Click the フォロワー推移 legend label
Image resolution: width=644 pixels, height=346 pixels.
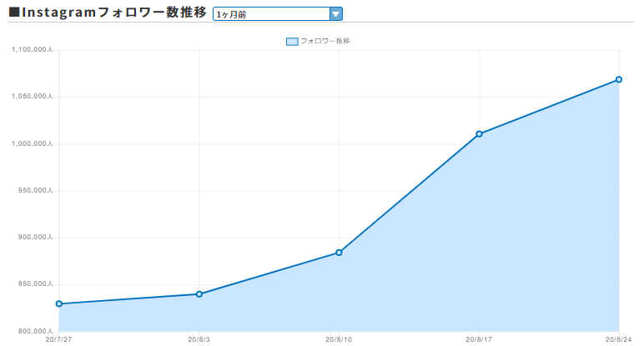pyautogui.click(x=325, y=41)
